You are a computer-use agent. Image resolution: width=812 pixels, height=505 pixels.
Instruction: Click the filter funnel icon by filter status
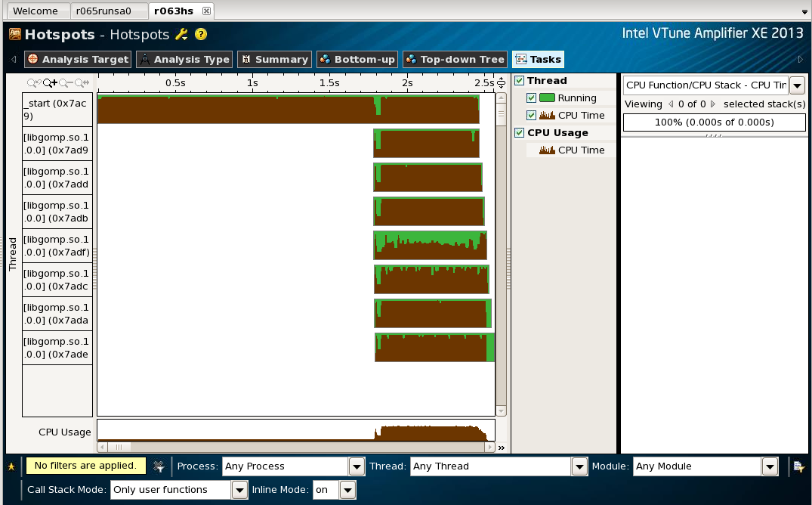[159, 466]
